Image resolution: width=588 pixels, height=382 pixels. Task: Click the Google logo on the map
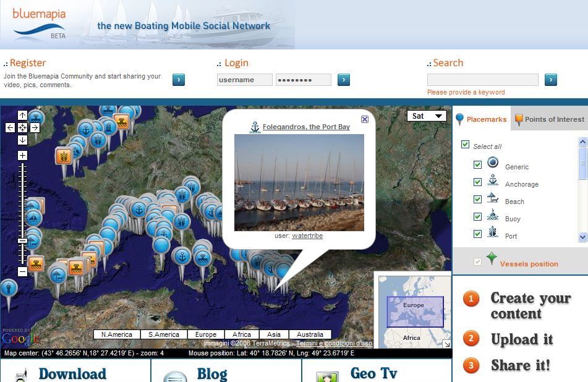click(x=20, y=339)
